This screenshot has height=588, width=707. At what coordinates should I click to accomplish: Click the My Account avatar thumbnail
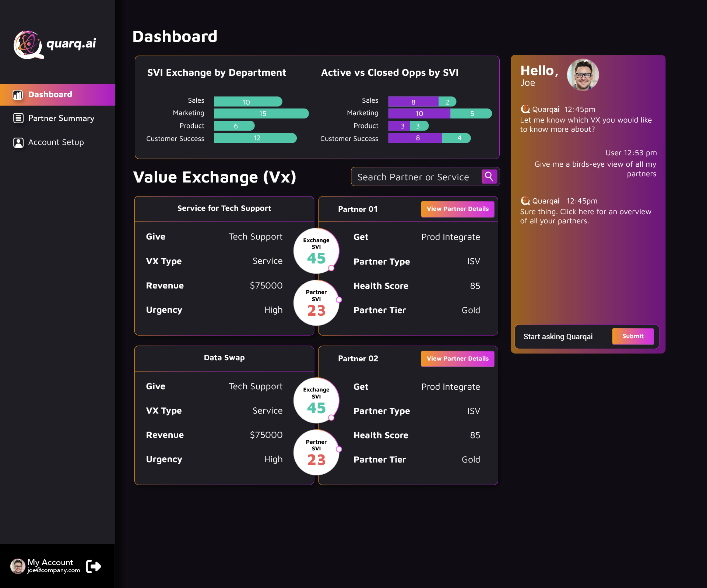tap(18, 566)
